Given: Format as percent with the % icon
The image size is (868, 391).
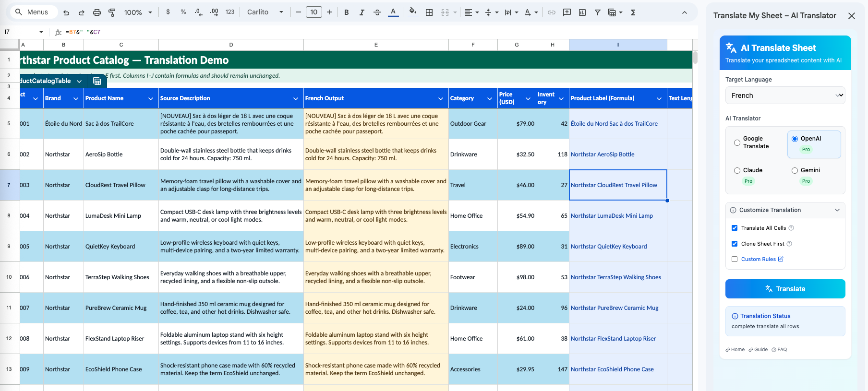Looking at the screenshot, I should pyautogui.click(x=183, y=12).
